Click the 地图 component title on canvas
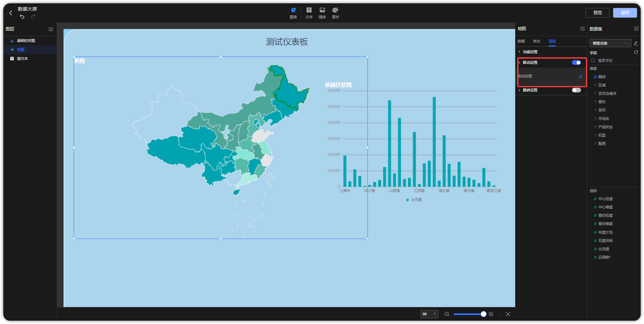 click(80, 61)
